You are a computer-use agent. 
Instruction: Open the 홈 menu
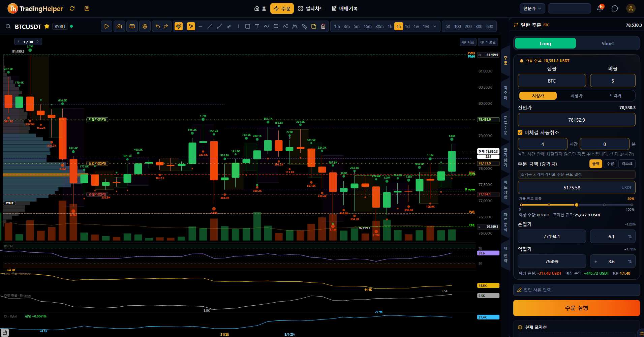pos(260,8)
